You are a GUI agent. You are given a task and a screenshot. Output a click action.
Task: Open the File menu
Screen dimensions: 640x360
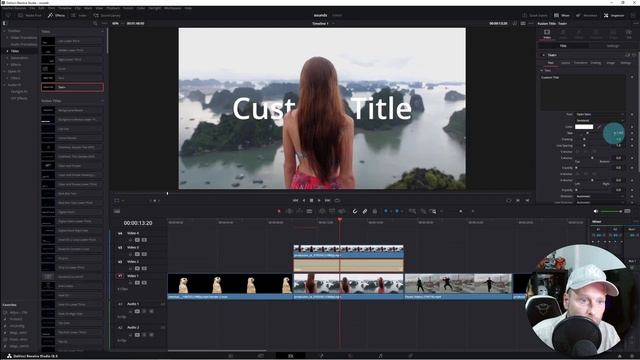click(32, 8)
